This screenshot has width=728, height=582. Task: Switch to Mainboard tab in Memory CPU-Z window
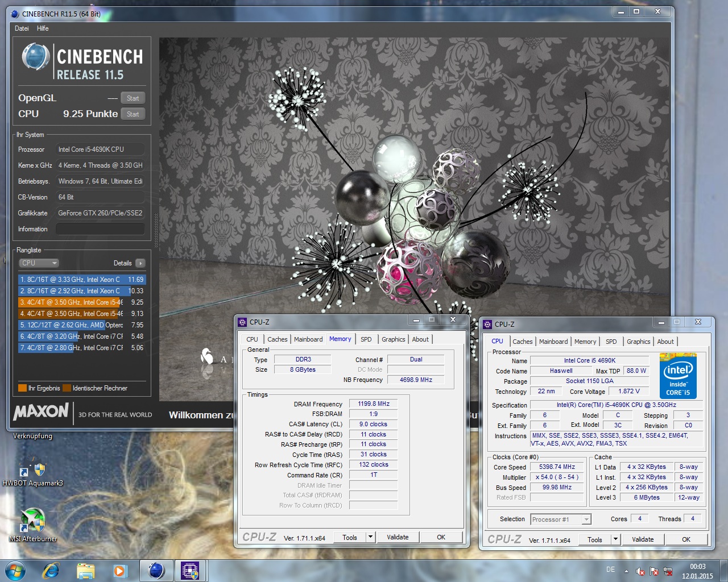click(x=308, y=339)
